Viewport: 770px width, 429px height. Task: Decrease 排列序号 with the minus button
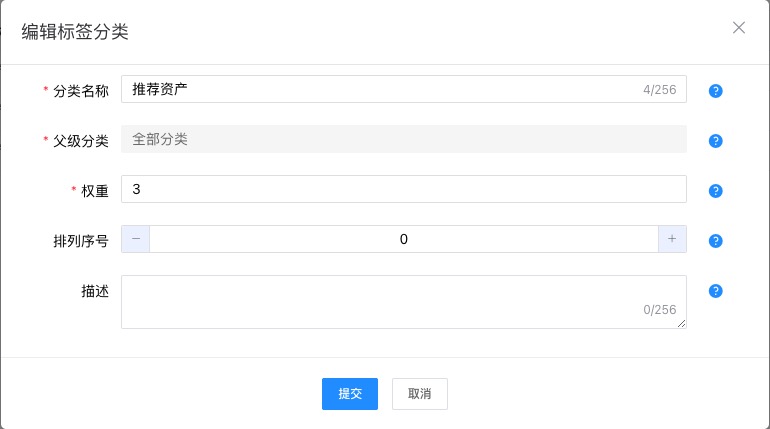click(136, 239)
